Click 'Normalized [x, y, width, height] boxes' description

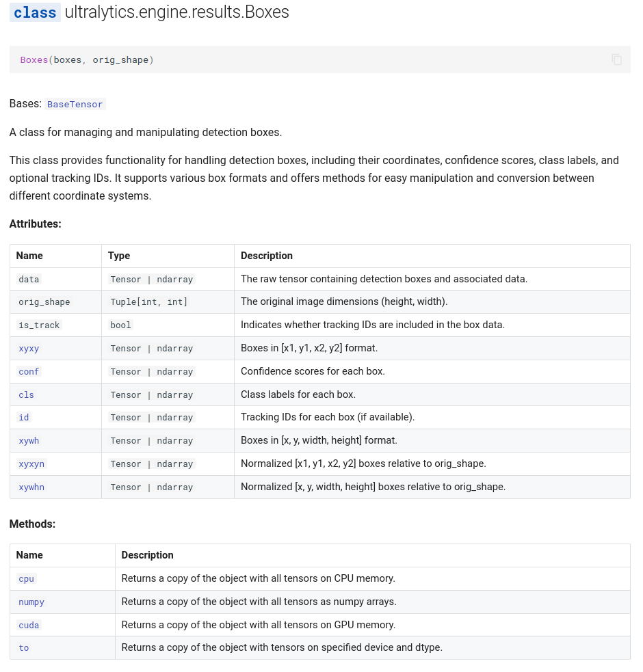(373, 487)
